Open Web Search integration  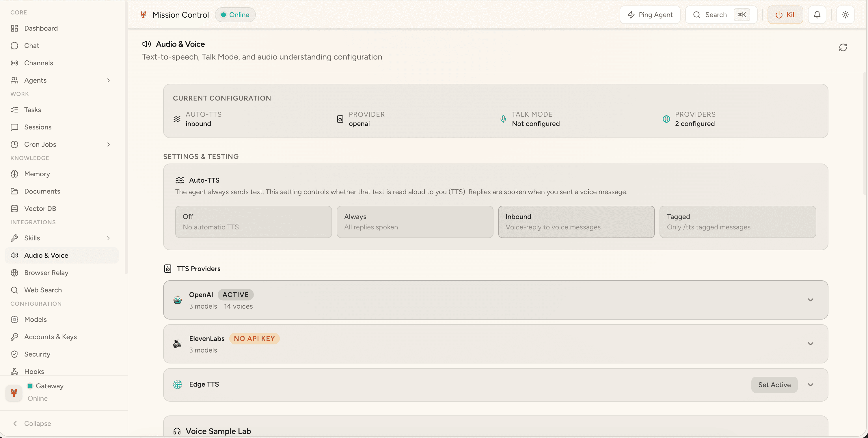click(43, 289)
